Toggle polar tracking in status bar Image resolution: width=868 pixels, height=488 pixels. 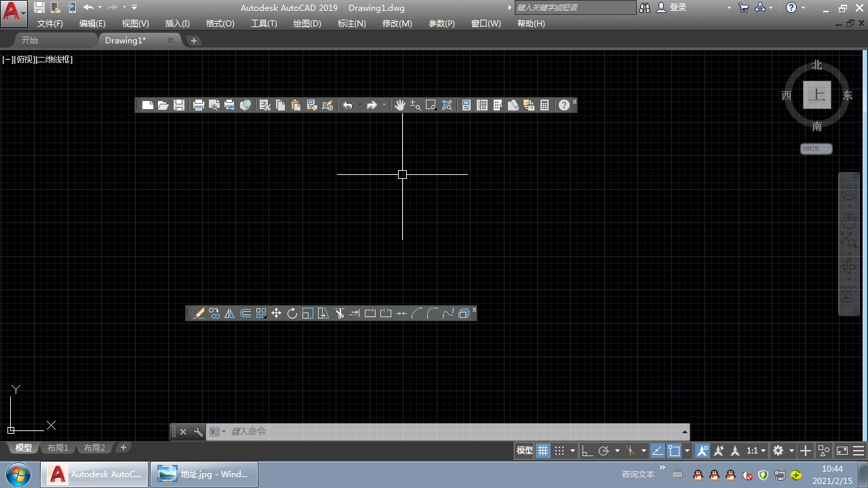click(x=604, y=451)
